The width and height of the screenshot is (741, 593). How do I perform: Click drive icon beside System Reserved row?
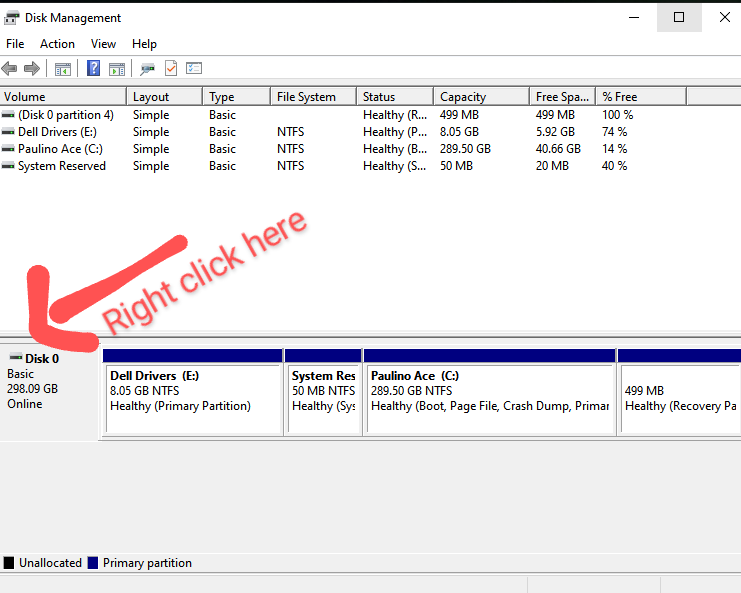(8, 166)
